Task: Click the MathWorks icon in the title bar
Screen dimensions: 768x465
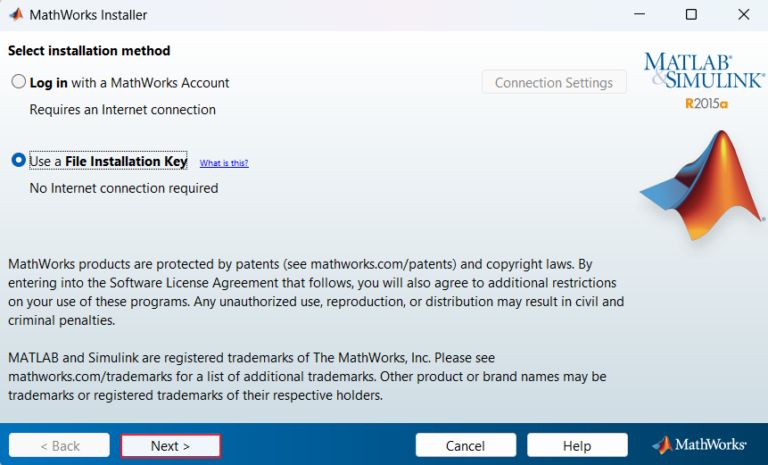Action: pos(15,15)
